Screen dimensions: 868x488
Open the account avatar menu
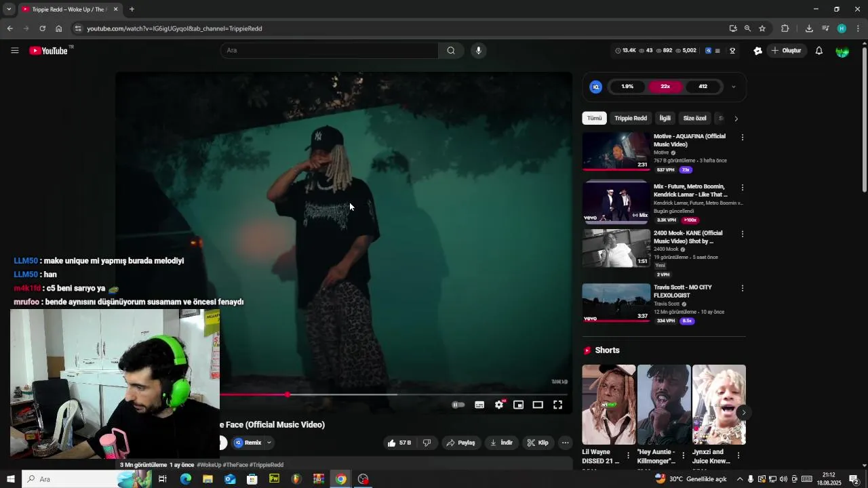tap(842, 51)
